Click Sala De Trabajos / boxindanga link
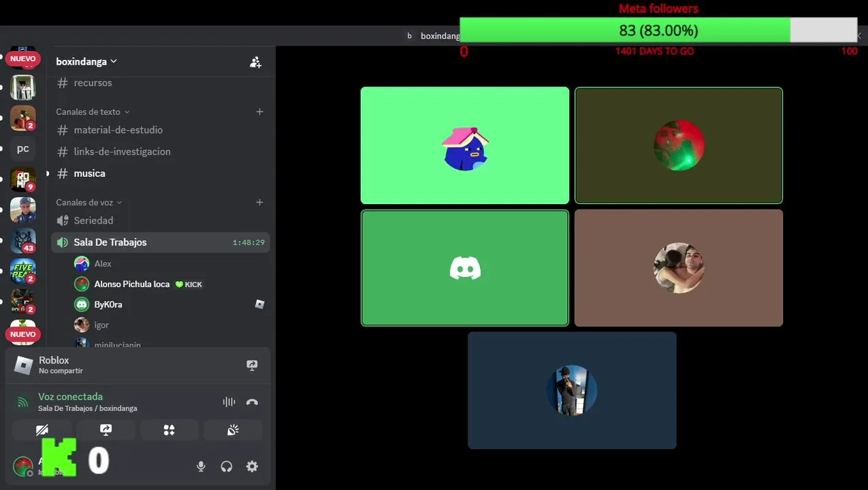Image resolution: width=868 pixels, height=490 pixels. pyautogui.click(x=87, y=408)
